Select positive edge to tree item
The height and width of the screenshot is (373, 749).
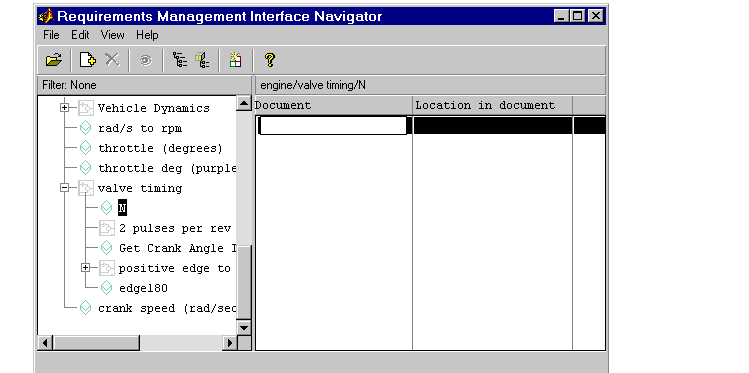pos(175,269)
